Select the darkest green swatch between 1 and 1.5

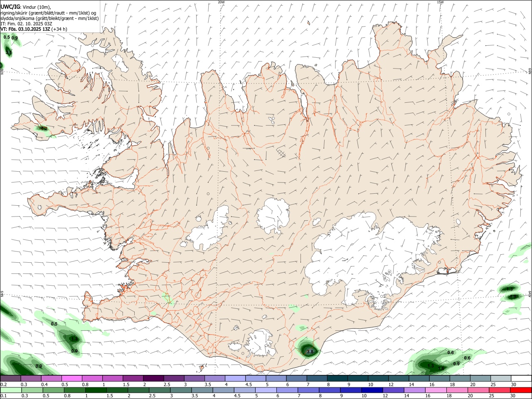point(96,390)
